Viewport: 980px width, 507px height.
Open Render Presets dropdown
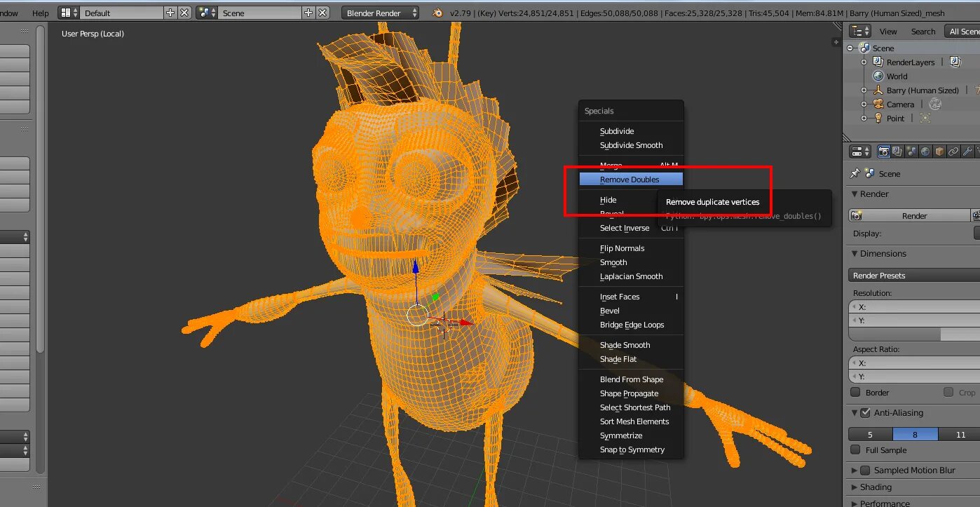point(914,275)
